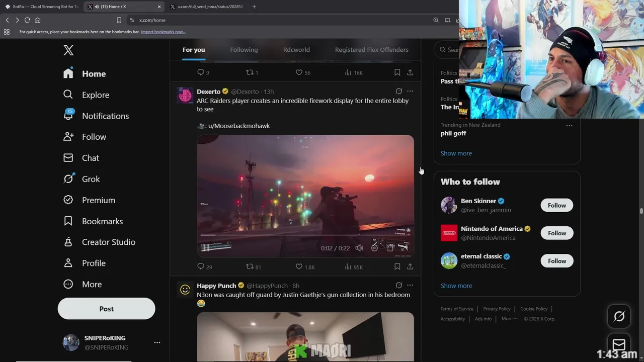Reply to the top post with 9 replies

(203, 72)
